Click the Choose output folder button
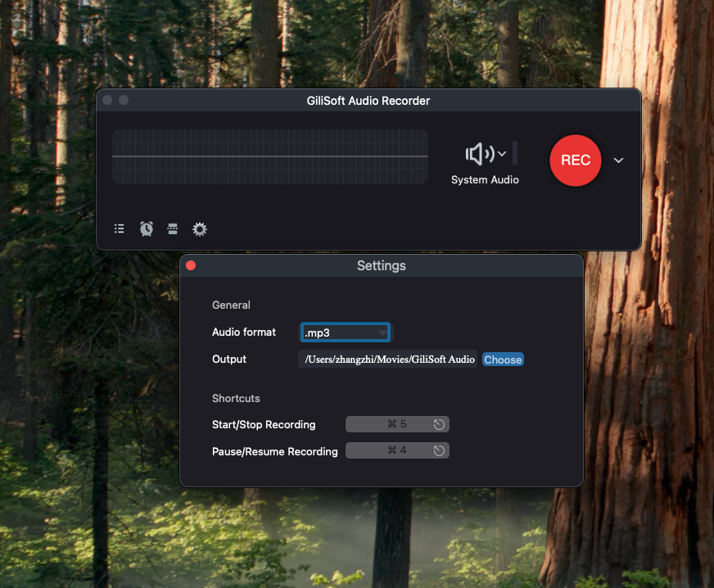714x588 pixels. tap(503, 360)
